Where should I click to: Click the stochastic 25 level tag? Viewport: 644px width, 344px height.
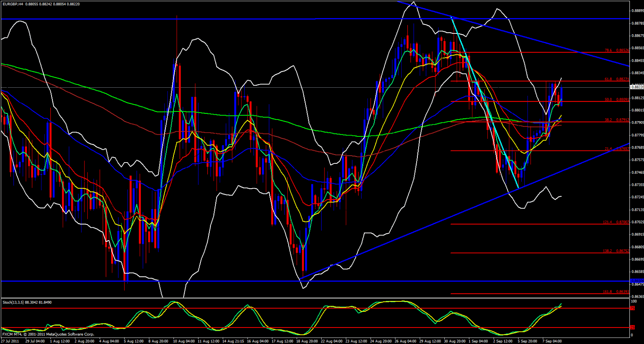click(632, 328)
